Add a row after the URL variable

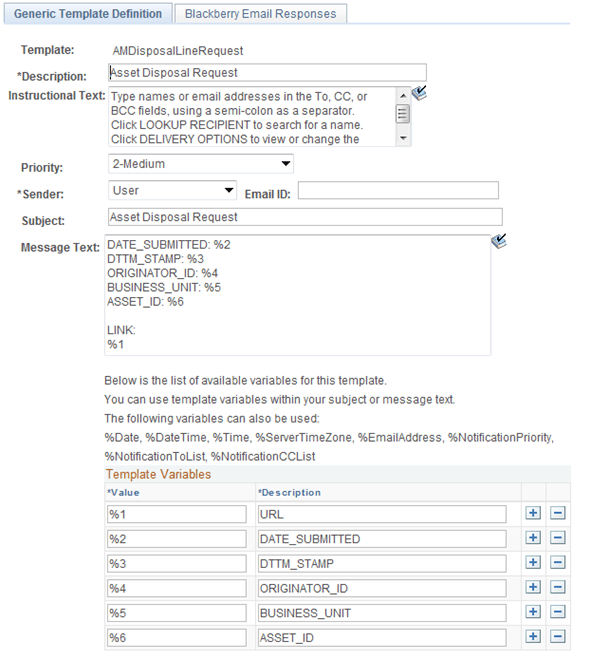point(533,513)
